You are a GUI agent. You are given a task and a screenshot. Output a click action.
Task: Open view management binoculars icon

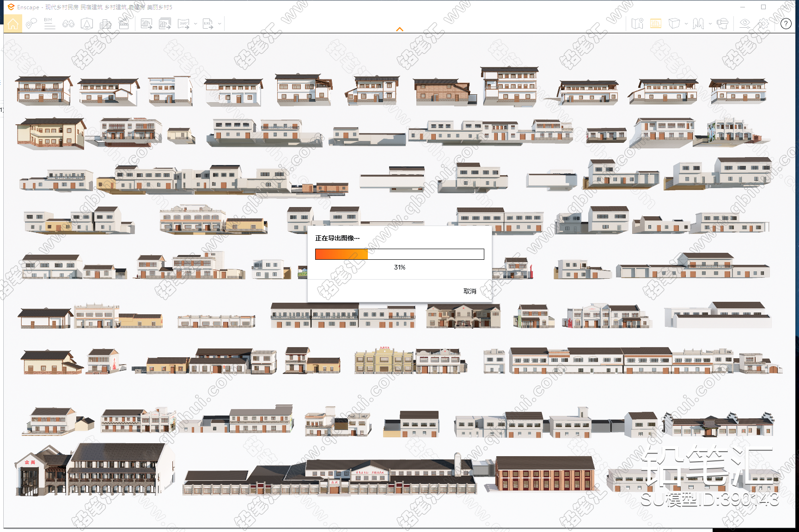pyautogui.click(x=68, y=24)
